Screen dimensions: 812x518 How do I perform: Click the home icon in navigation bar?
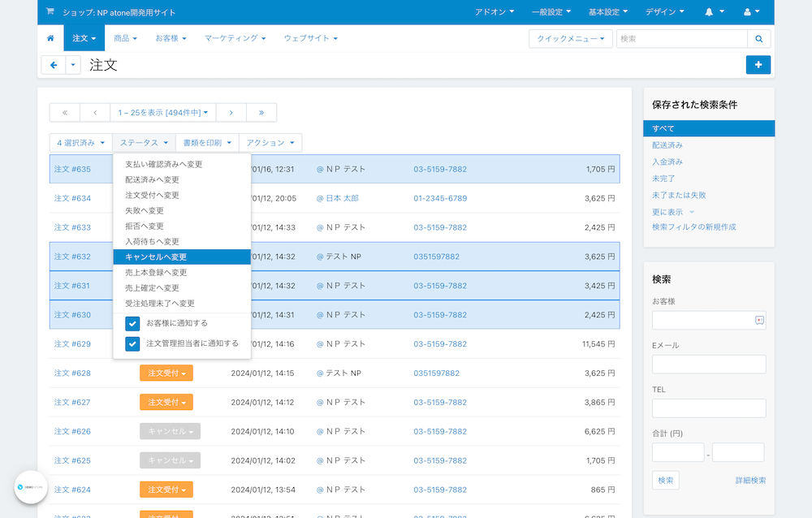50,38
